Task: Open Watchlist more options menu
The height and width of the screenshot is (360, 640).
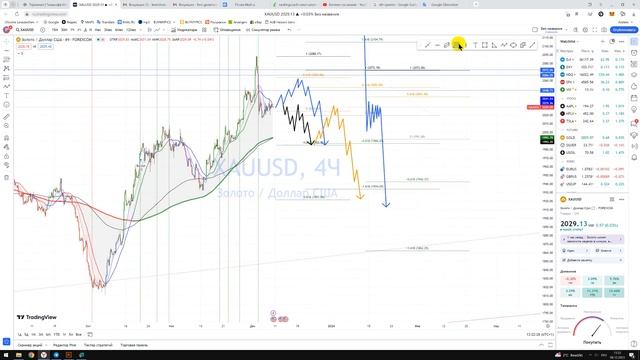Action: click(622, 41)
